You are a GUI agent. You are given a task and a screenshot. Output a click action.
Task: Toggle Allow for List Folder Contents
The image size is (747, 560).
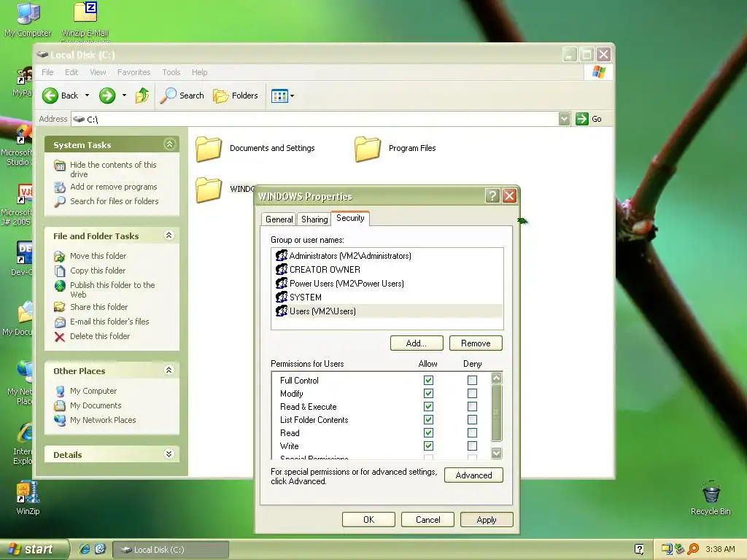428,419
